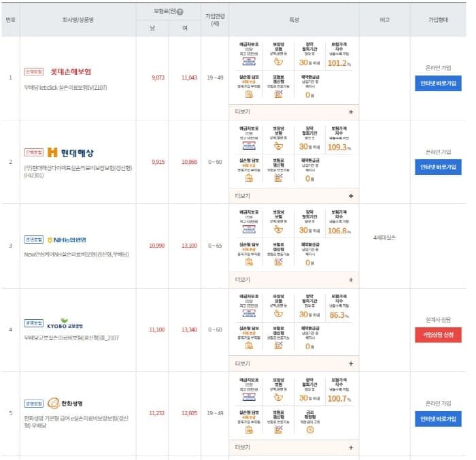Screen dimensions: 476x460
Task: Select female premium 11,043 for 롯데손해보험
Action: tap(189, 78)
